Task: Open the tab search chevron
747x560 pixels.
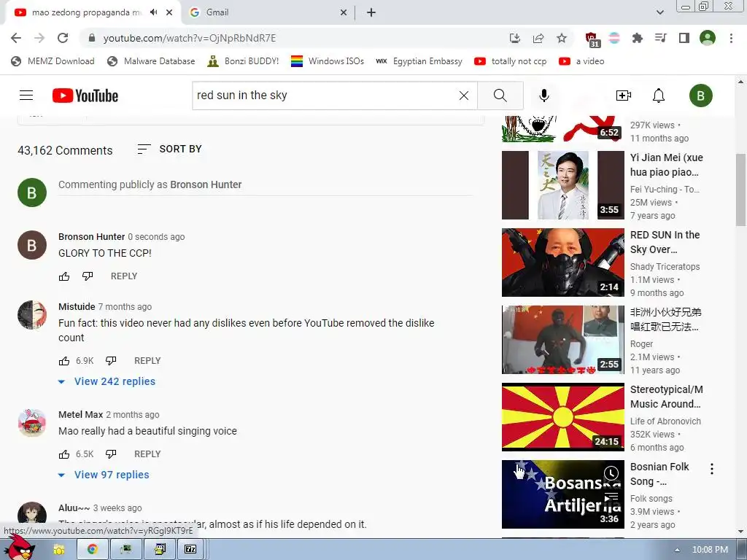Action: point(659,12)
